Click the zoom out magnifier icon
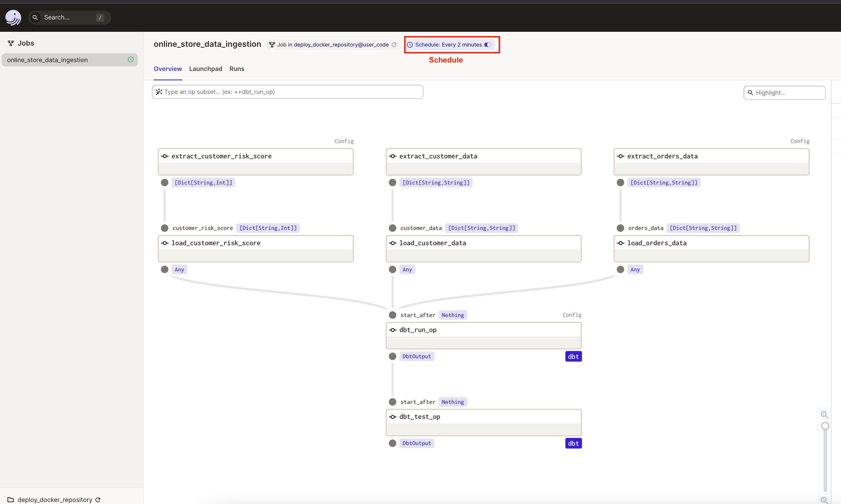Viewport: 841px width, 504px height. (824, 500)
